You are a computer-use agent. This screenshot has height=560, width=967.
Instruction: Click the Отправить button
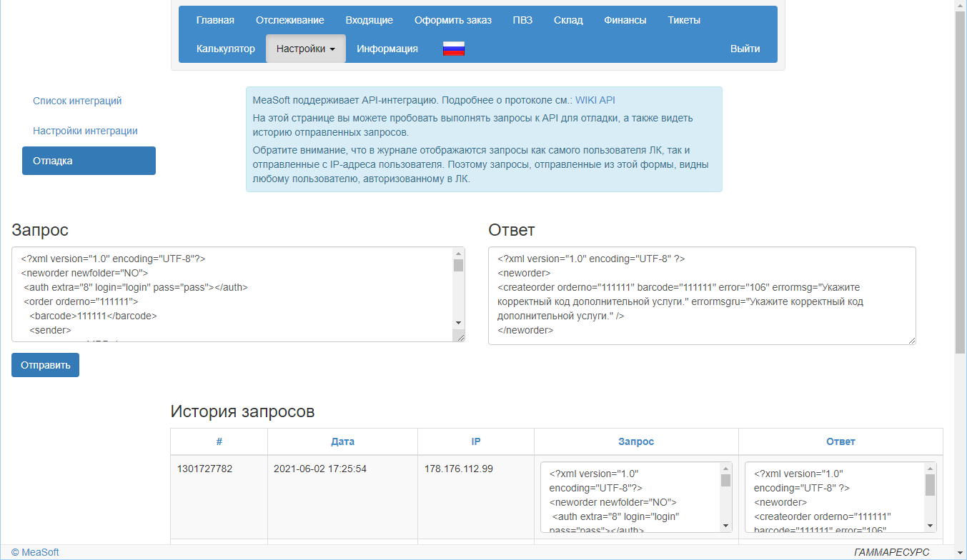(45, 365)
